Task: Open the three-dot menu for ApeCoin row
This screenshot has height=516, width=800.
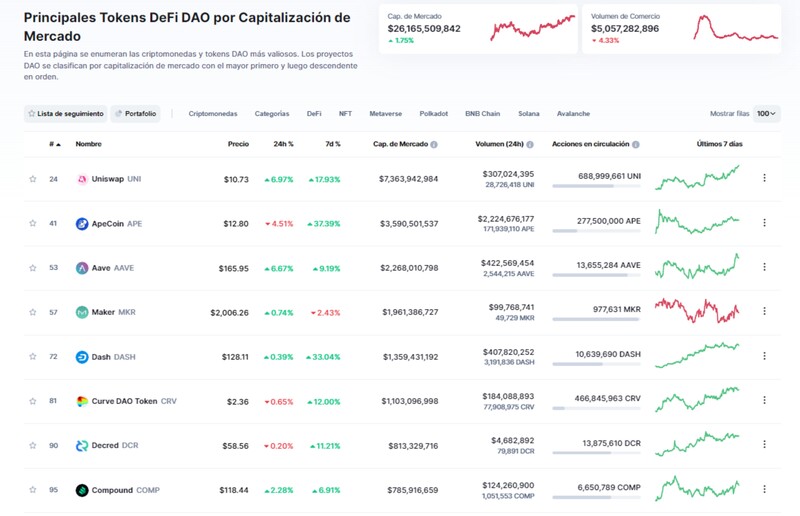Action: [764, 223]
